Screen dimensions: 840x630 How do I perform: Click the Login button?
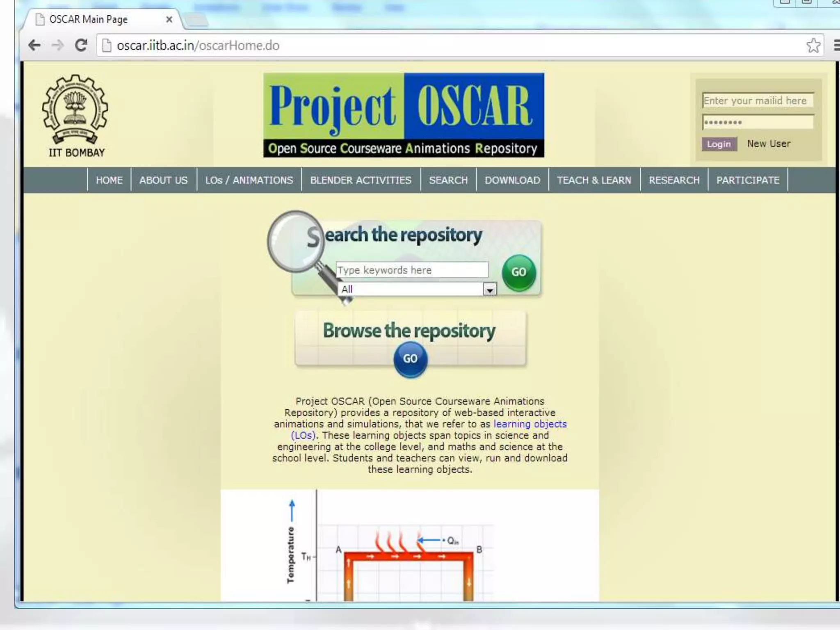coord(719,144)
